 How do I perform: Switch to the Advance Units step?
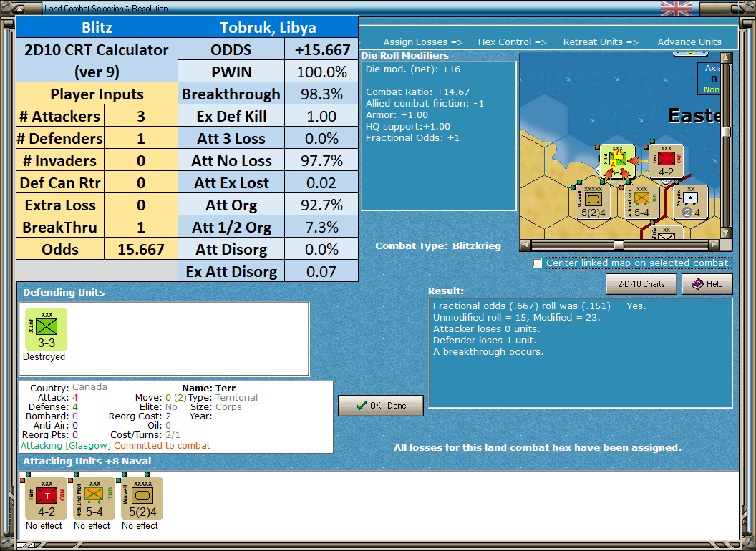[689, 42]
